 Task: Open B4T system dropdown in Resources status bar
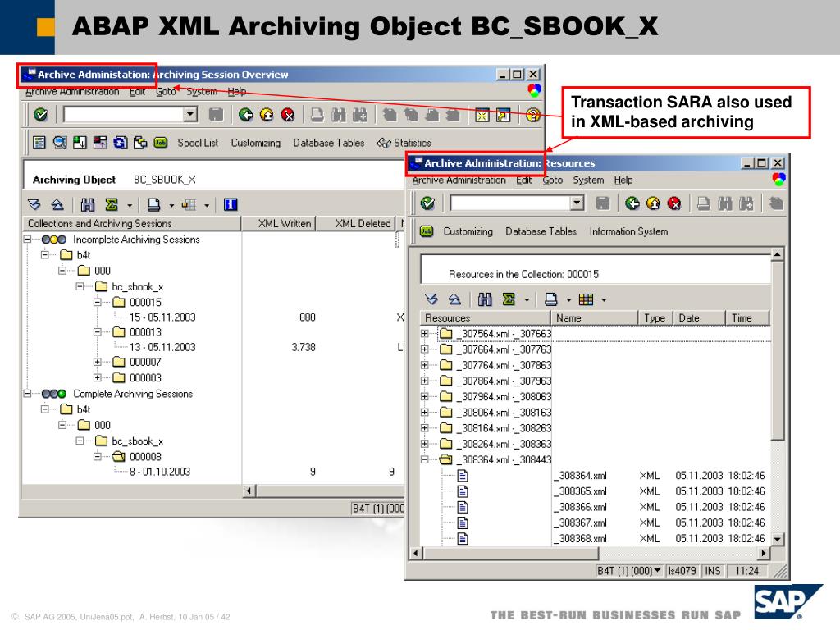pyautogui.click(x=657, y=571)
